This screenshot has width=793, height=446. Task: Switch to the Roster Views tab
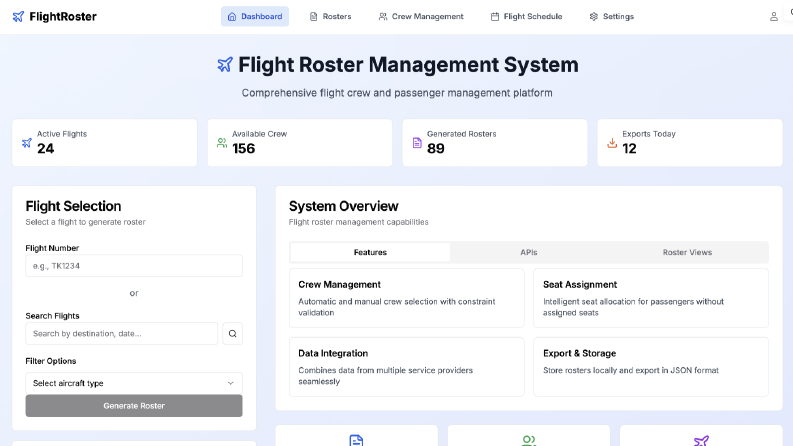pos(687,252)
